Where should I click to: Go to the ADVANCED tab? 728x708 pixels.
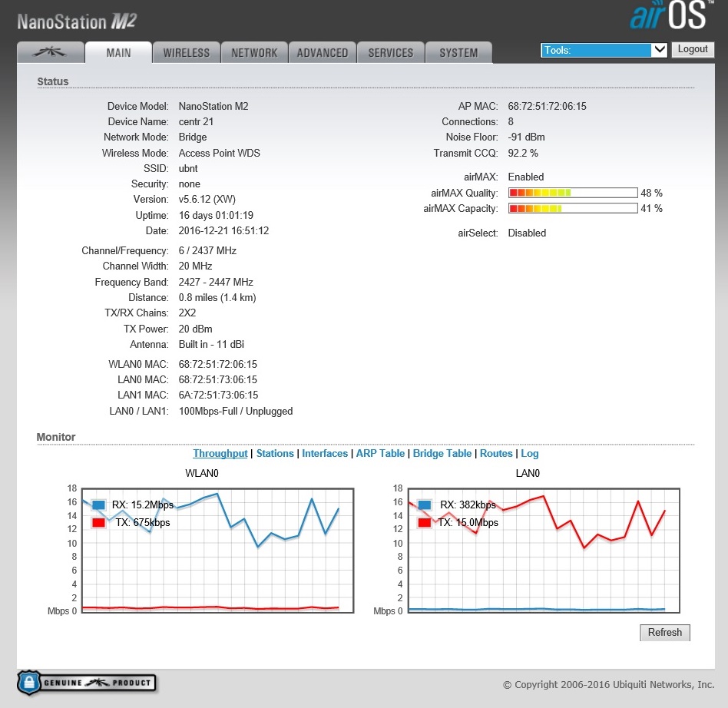coord(323,52)
